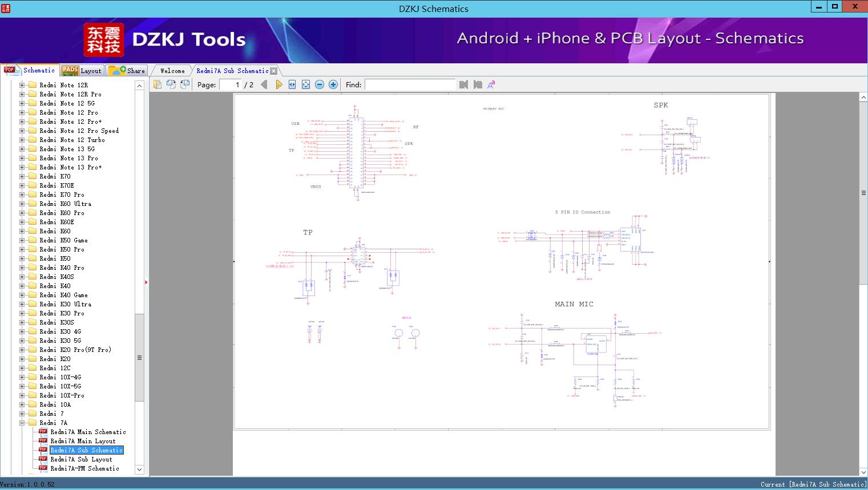Click the PDF icon next to Redmi7A Main Layout

(43, 441)
